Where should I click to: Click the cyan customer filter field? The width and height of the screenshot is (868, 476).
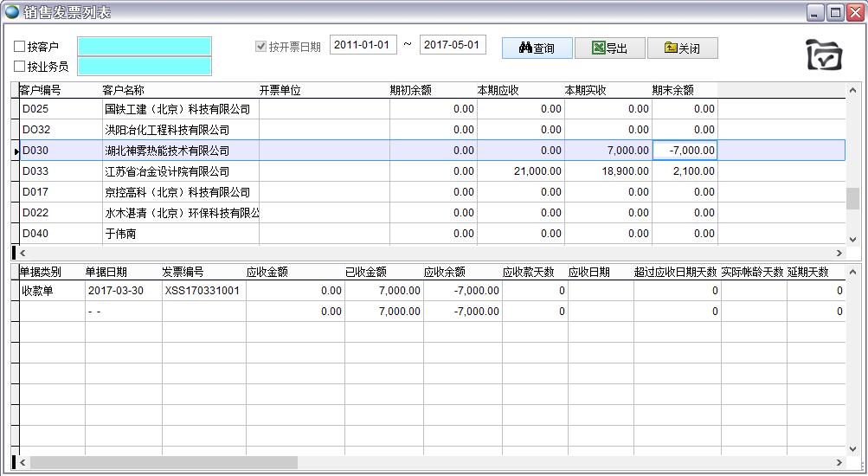coord(144,46)
